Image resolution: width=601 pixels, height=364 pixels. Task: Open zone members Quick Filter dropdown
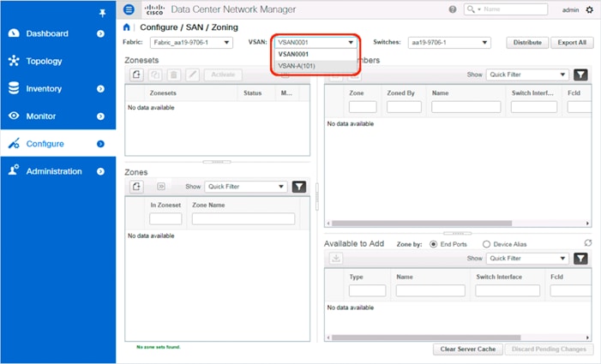527,75
